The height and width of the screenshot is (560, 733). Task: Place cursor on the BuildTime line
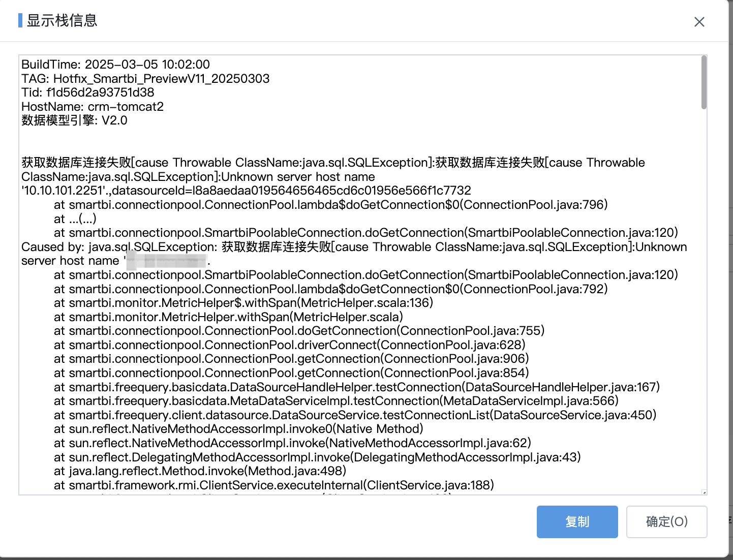[x=115, y=65]
